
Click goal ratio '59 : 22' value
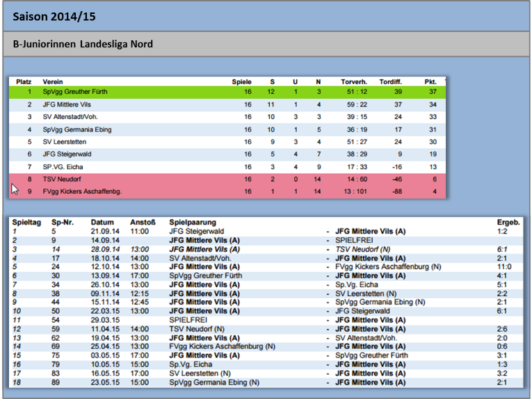(x=357, y=104)
